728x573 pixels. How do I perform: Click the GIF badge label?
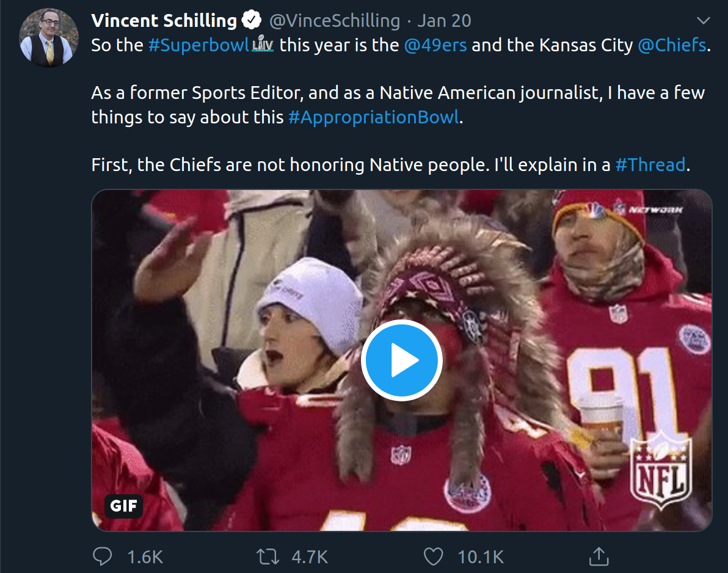pos(123,505)
